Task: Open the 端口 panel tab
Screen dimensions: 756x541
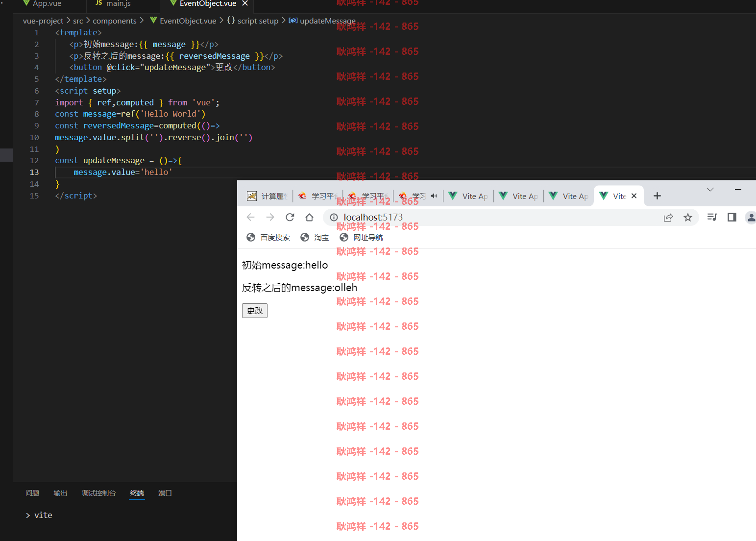Action: pos(165,493)
